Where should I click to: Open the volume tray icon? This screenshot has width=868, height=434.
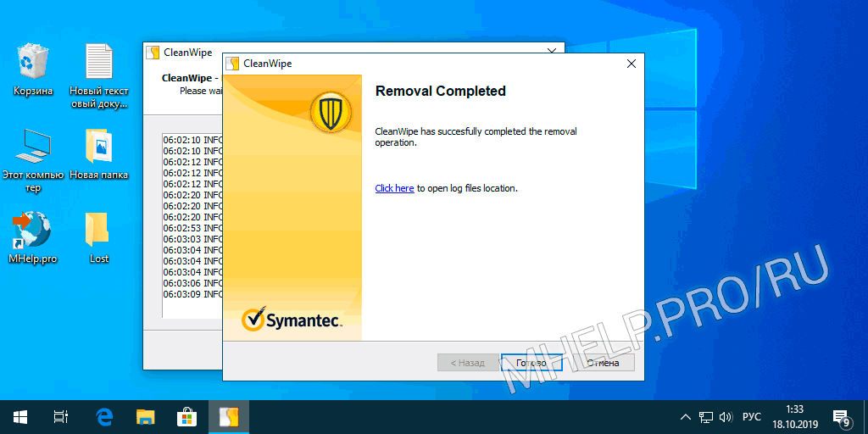click(726, 417)
